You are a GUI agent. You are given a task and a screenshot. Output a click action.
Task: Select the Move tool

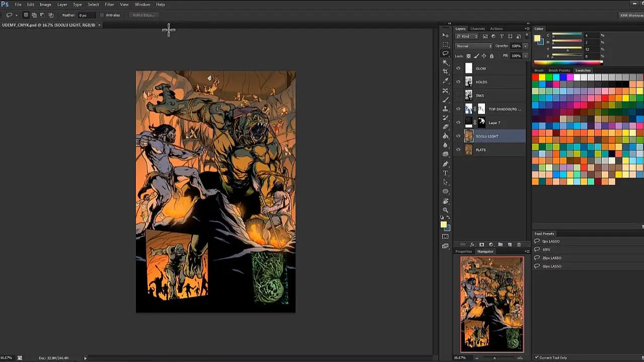pyautogui.click(x=445, y=35)
